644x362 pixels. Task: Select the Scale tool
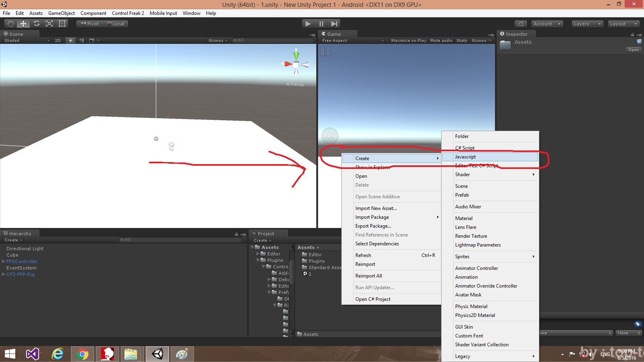49,24
